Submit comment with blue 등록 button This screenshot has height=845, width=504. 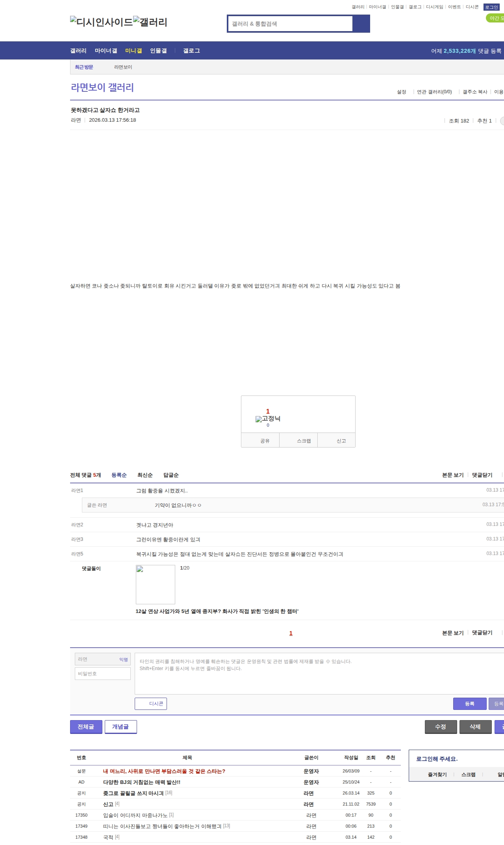(x=469, y=704)
